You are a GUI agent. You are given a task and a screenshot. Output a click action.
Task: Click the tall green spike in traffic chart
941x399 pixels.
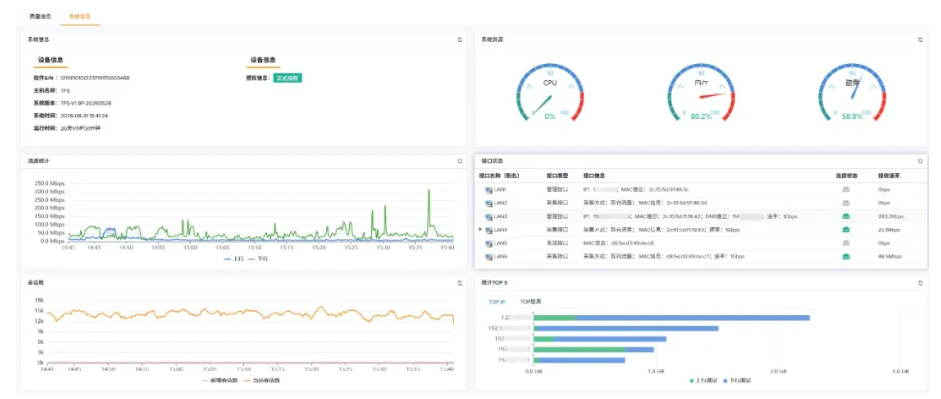click(429, 213)
